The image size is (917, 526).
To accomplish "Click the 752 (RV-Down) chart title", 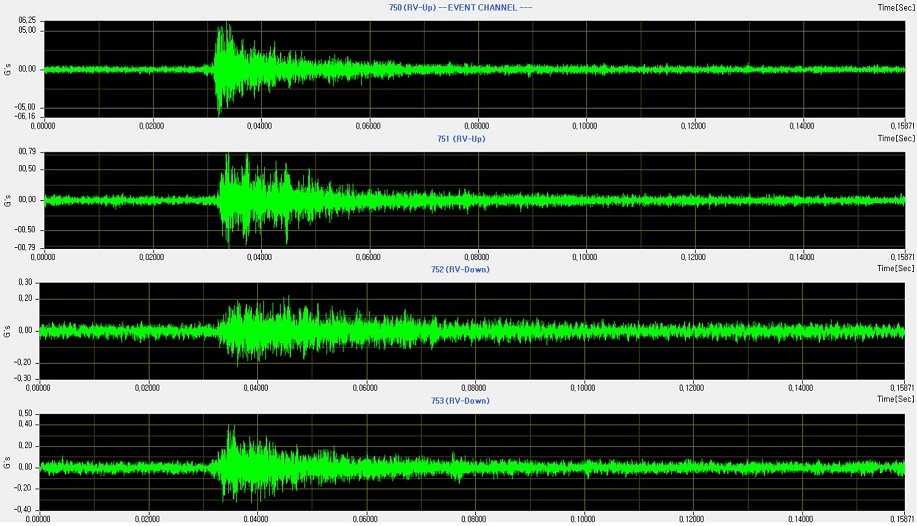I will pos(460,270).
